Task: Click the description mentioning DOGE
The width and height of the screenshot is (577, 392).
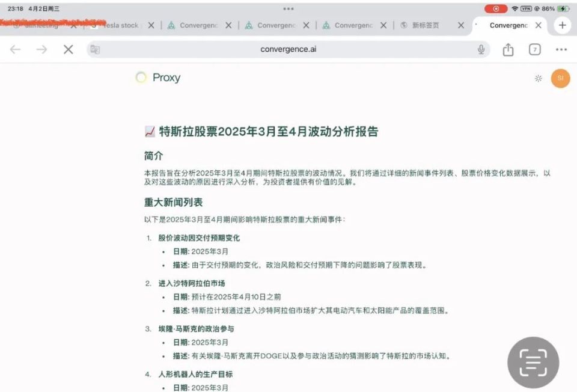Action: coord(311,356)
